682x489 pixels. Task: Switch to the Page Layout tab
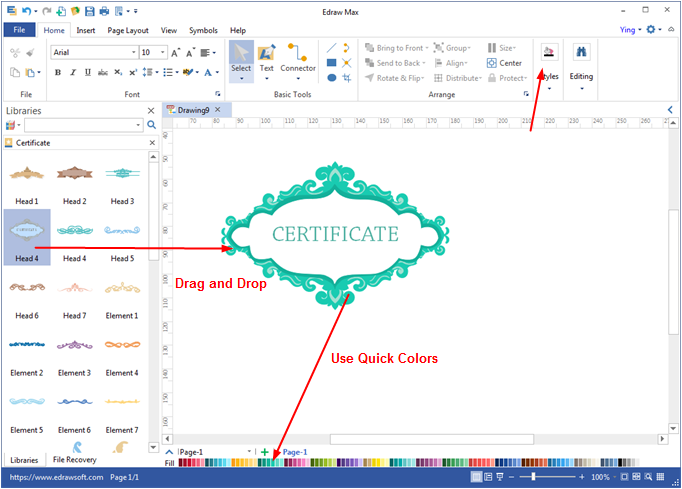[x=126, y=30]
